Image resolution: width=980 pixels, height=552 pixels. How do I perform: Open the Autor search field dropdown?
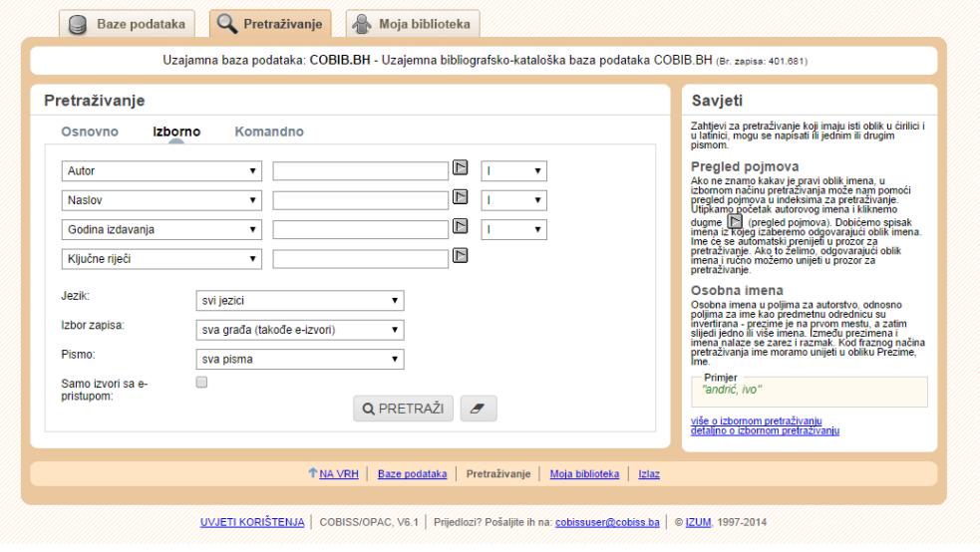[162, 171]
